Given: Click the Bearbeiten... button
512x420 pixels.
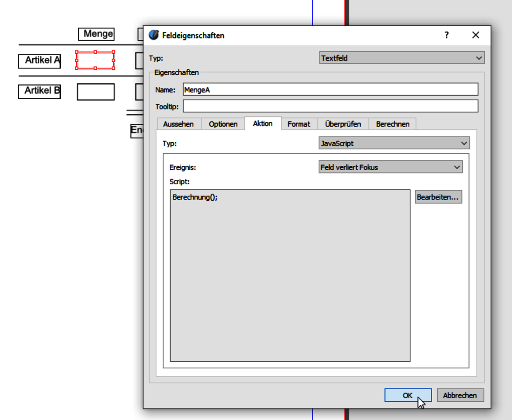Looking at the screenshot, I should click(438, 197).
